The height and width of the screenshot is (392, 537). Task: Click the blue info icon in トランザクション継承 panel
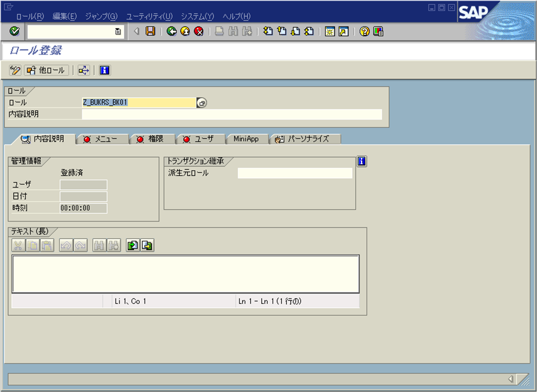coord(361,161)
